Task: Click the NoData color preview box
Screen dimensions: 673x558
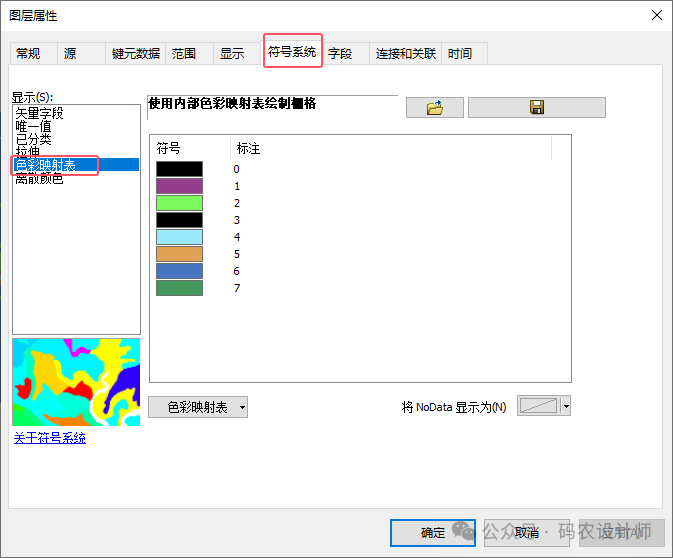Action: pos(538,407)
